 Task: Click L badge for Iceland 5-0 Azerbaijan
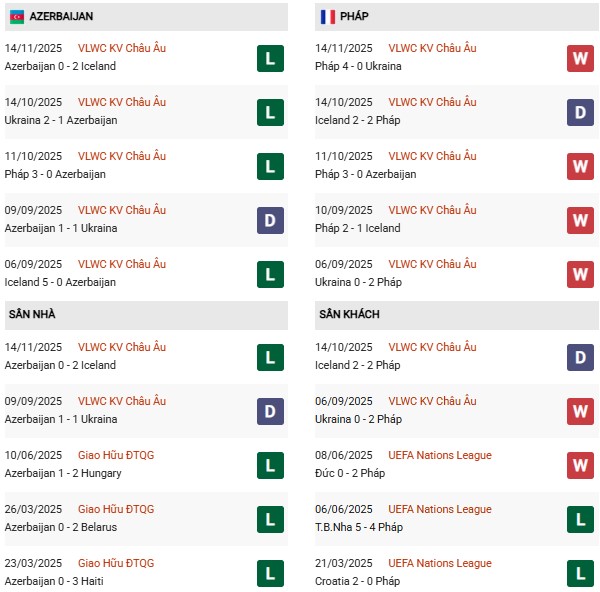coord(270,274)
